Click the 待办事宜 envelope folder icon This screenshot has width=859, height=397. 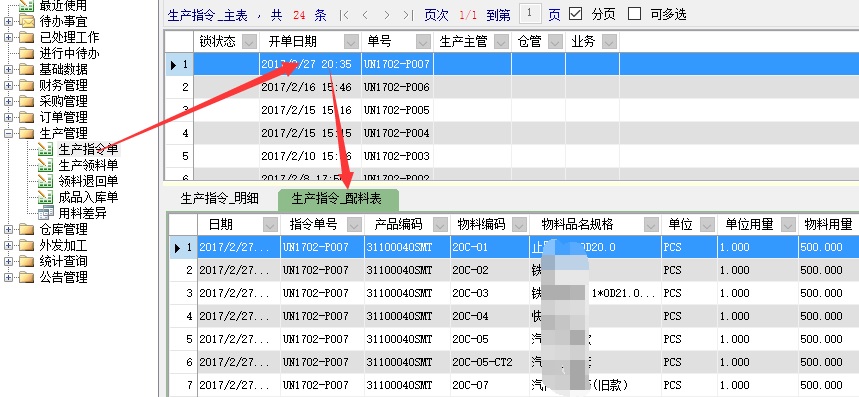click(x=26, y=22)
